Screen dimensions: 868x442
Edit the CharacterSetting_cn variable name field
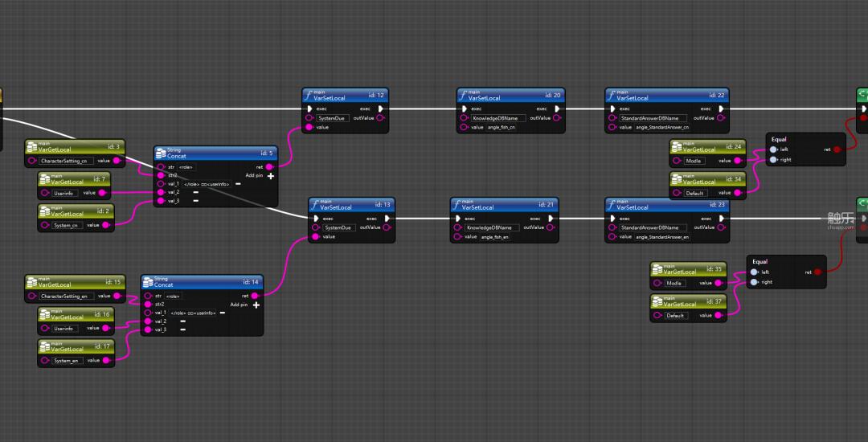tap(65, 161)
